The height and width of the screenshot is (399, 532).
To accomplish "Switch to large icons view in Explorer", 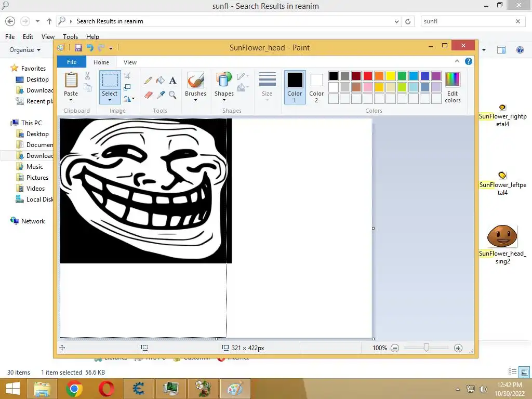I will (x=524, y=372).
